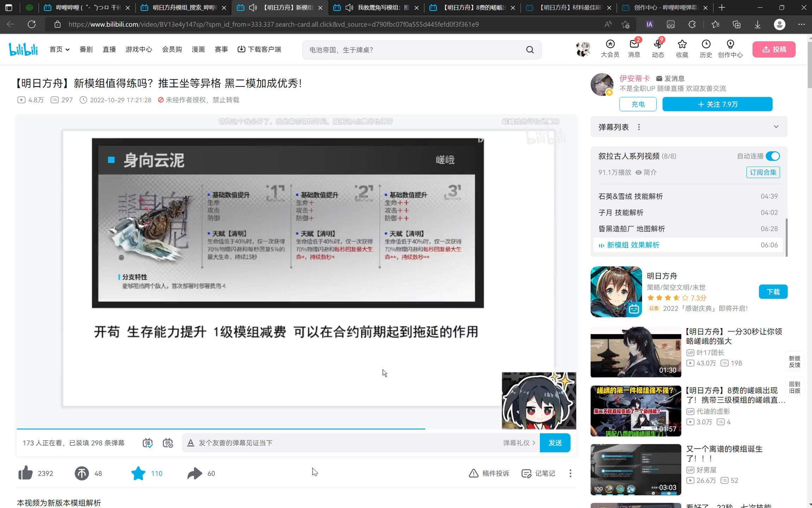812x508 pixels.
Task: Click user avatar in header
Action: pos(583,49)
